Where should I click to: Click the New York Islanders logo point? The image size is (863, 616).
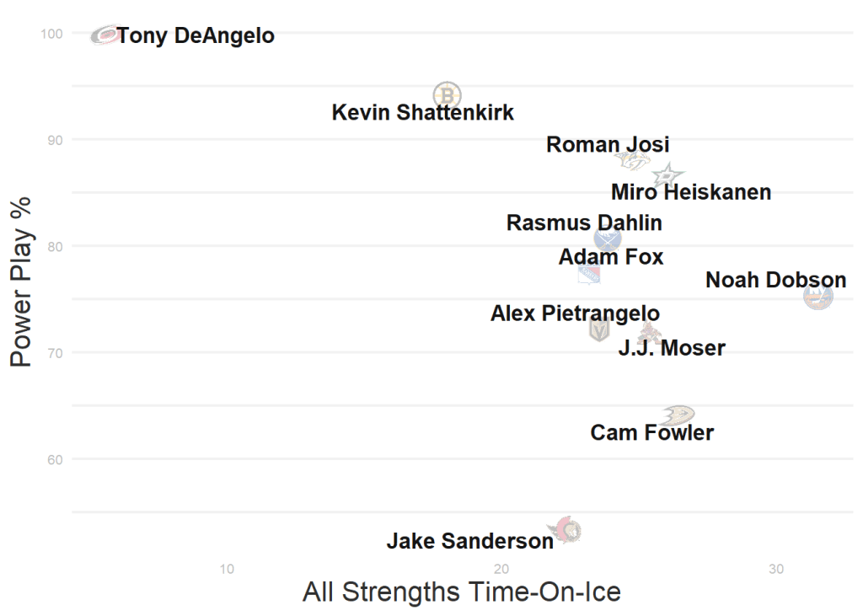[x=817, y=296]
